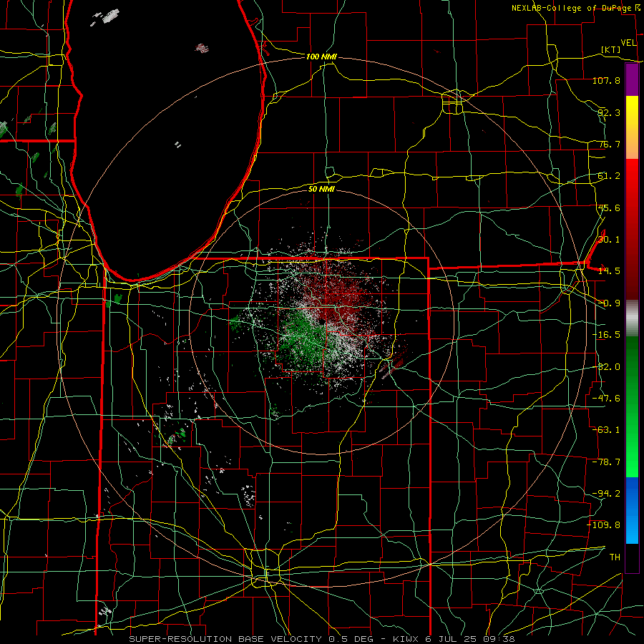The width and height of the screenshot is (644, 644).
Task: Click the 76.7 scale value
Action: point(609,144)
